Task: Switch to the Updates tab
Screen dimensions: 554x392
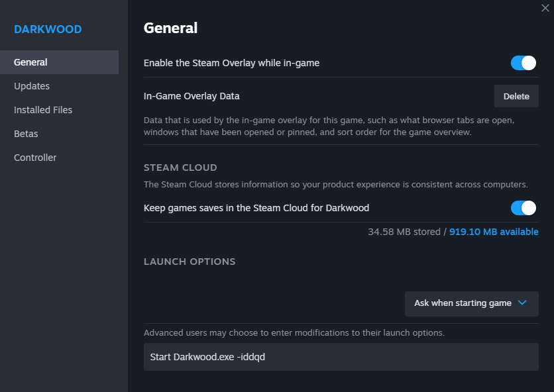Action: click(32, 86)
